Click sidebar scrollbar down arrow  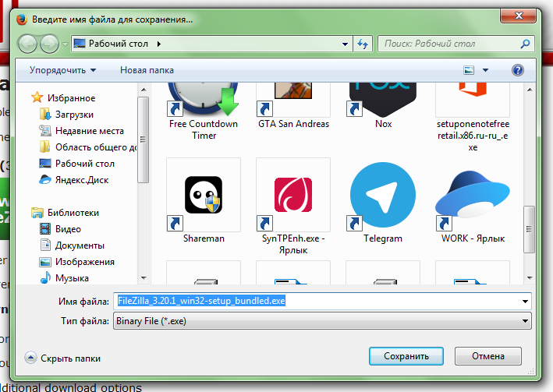tap(144, 278)
